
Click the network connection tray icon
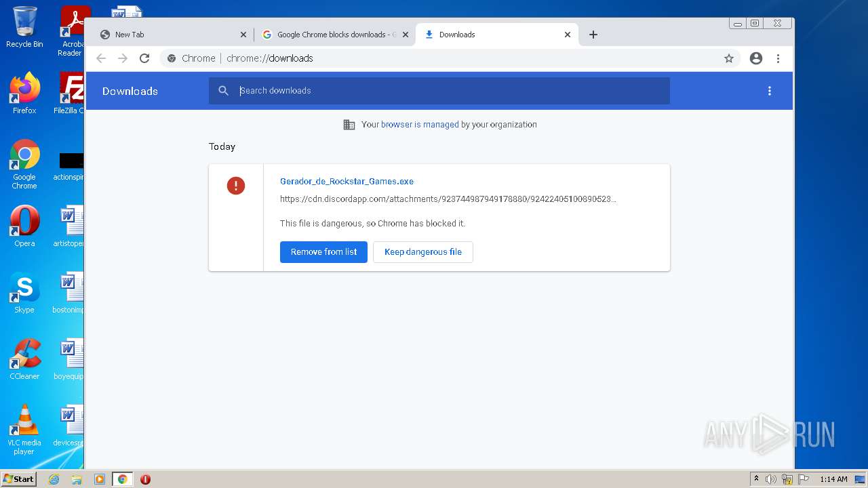tap(787, 479)
